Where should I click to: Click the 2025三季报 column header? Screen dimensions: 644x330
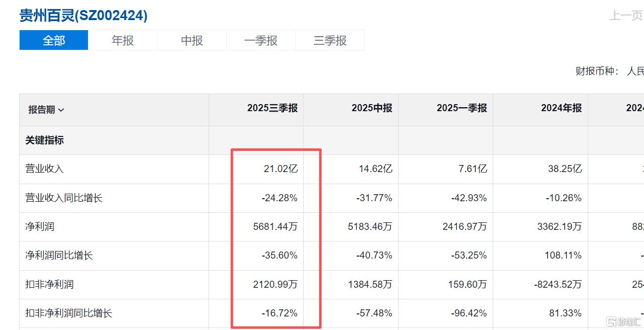tap(272, 108)
